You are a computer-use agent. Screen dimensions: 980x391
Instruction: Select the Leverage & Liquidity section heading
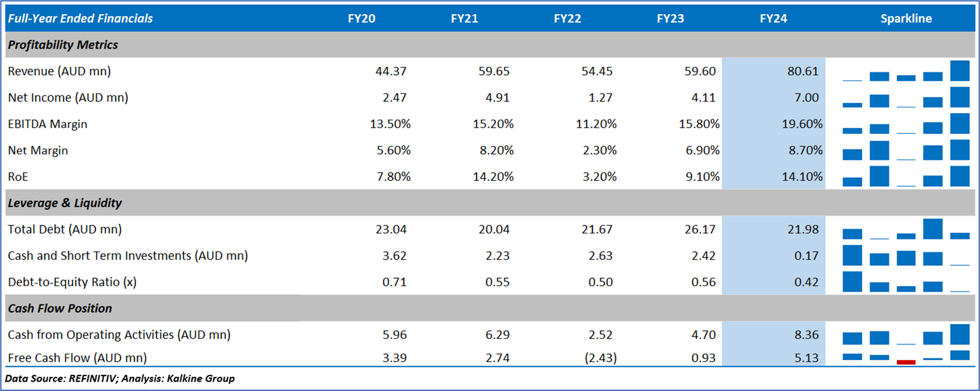coord(65,203)
